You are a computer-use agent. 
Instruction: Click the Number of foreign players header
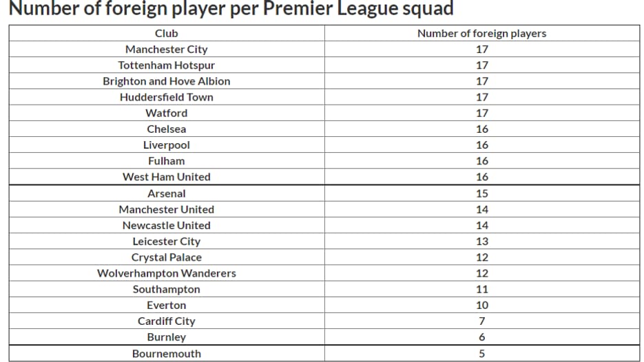481,33
